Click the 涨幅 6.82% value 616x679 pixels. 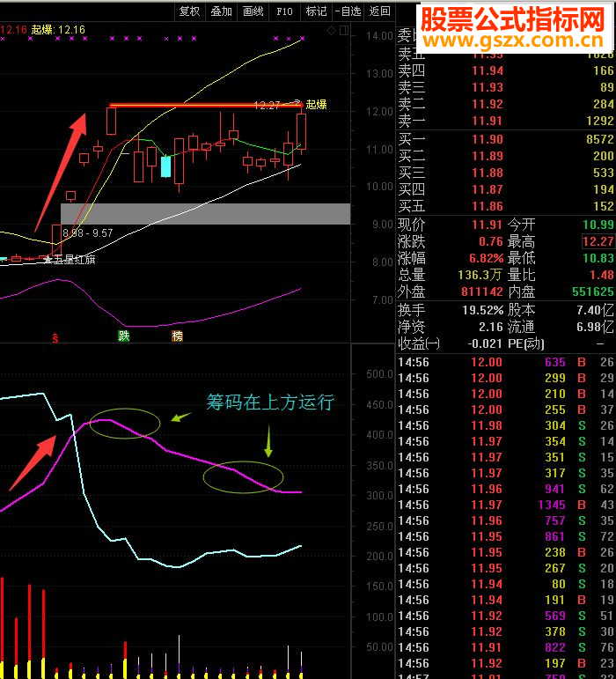pos(487,259)
